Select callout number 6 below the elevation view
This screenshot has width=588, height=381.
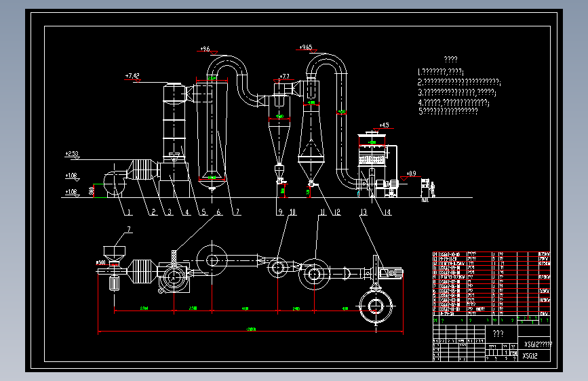click(x=218, y=212)
